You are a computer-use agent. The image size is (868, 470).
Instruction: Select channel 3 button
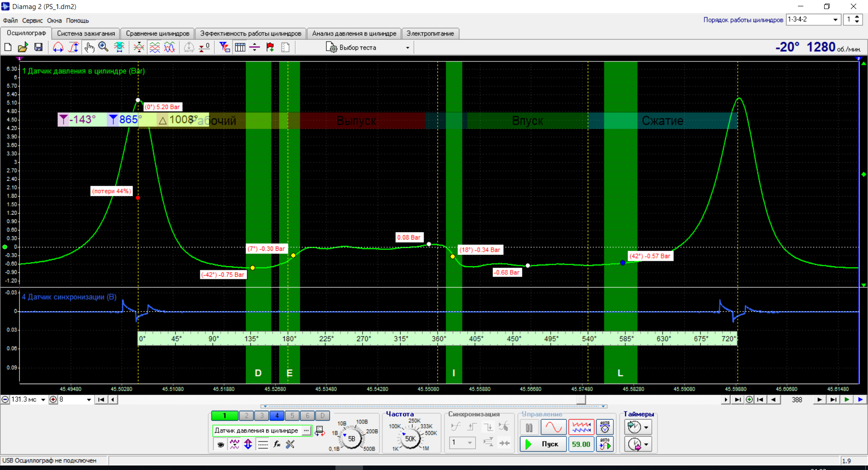(262, 416)
